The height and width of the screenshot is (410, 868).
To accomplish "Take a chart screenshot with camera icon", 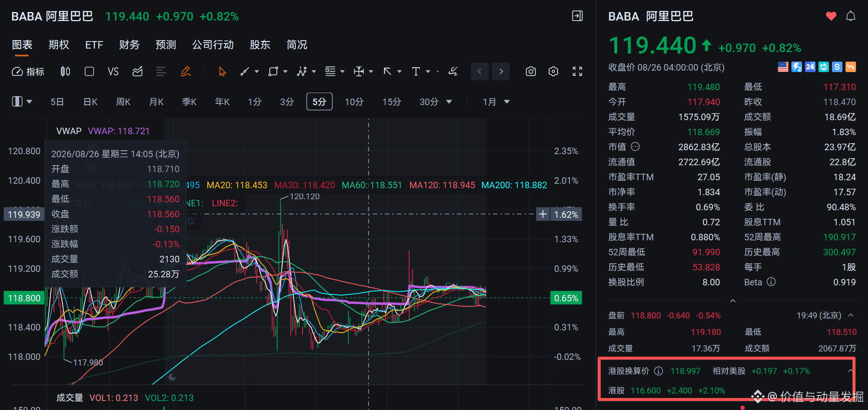I will tap(531, 72).
